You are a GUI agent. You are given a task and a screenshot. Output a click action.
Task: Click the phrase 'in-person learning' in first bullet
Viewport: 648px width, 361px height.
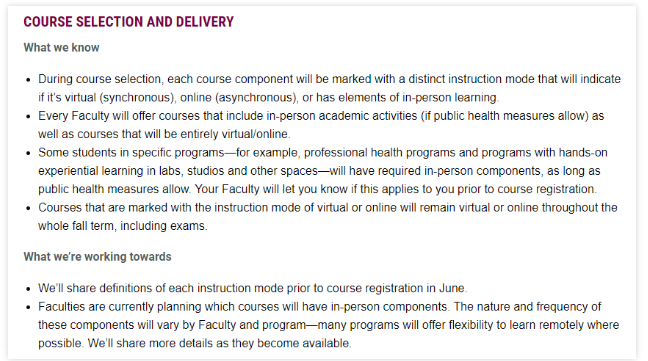pyautogui.click(x=449, y=97)
